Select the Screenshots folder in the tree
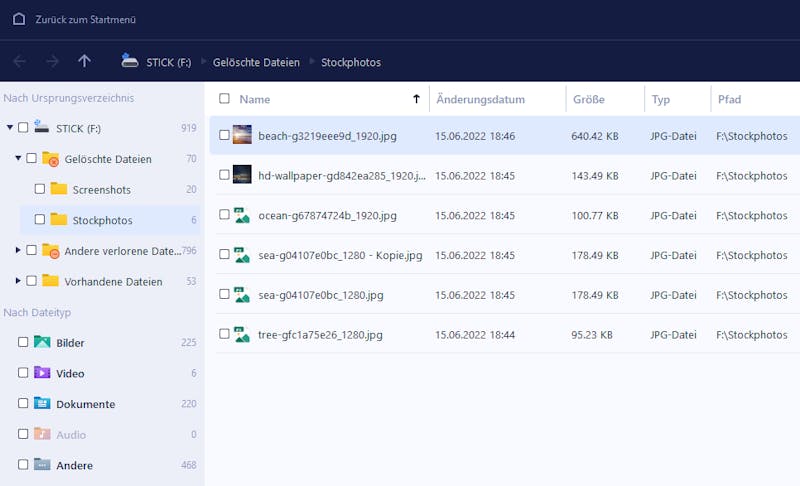800x486 pixels. [102, 190]
